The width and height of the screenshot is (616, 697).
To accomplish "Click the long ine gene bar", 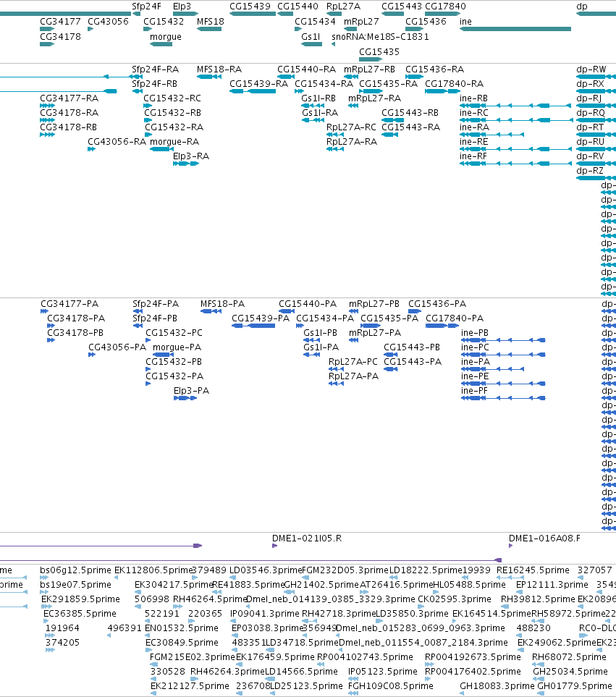I will coord(515,30).
